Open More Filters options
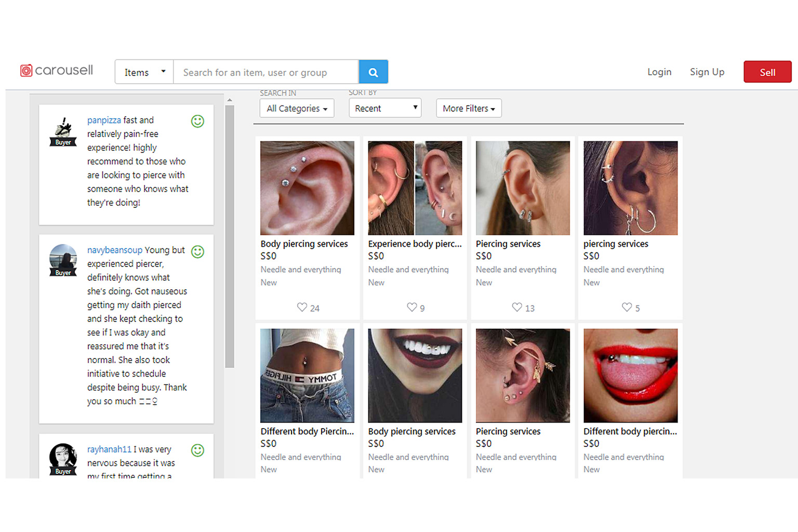Screen dimensions: 798x532 click(x=468, y=108)
